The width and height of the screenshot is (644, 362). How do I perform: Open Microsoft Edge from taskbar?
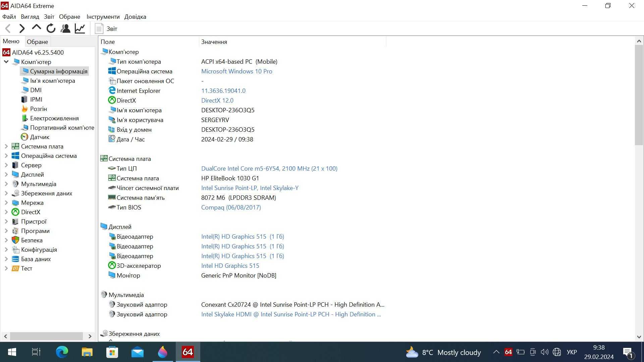point(62,352)
